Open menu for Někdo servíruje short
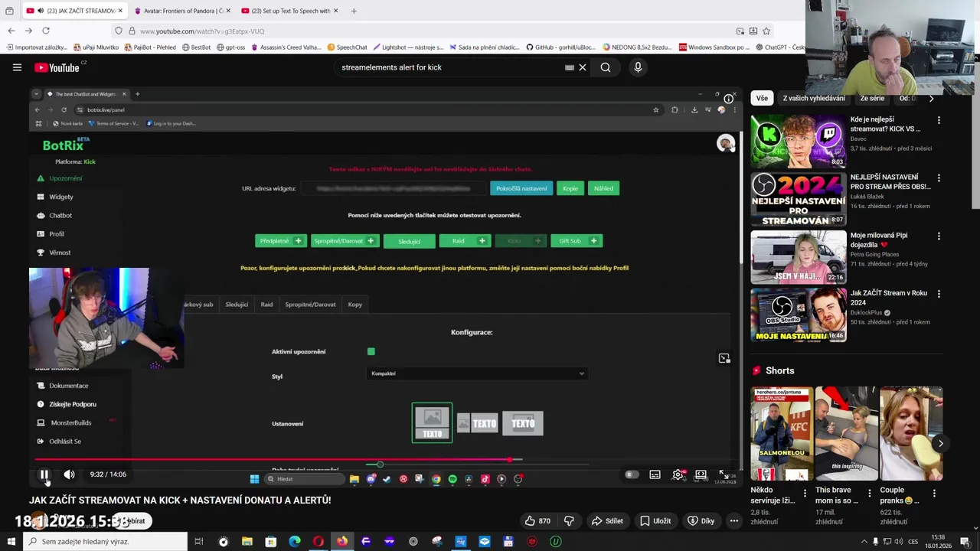Viewport: 980px width, 551px height. tap(804, 494)
